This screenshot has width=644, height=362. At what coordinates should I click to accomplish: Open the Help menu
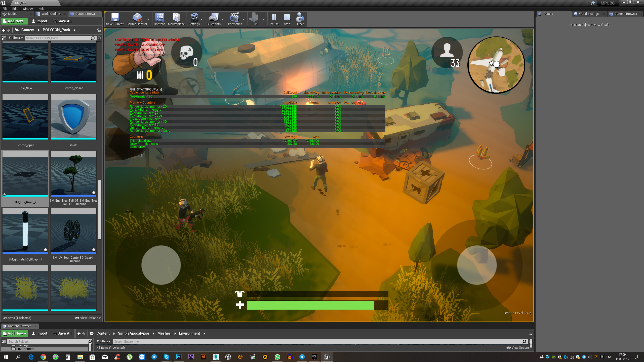pos(41,9)
